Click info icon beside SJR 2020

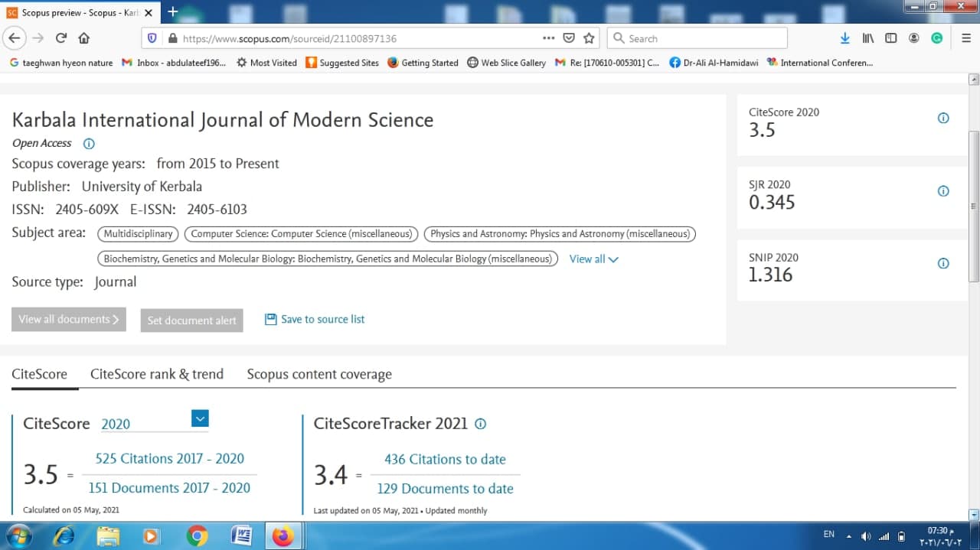point(943,191)
